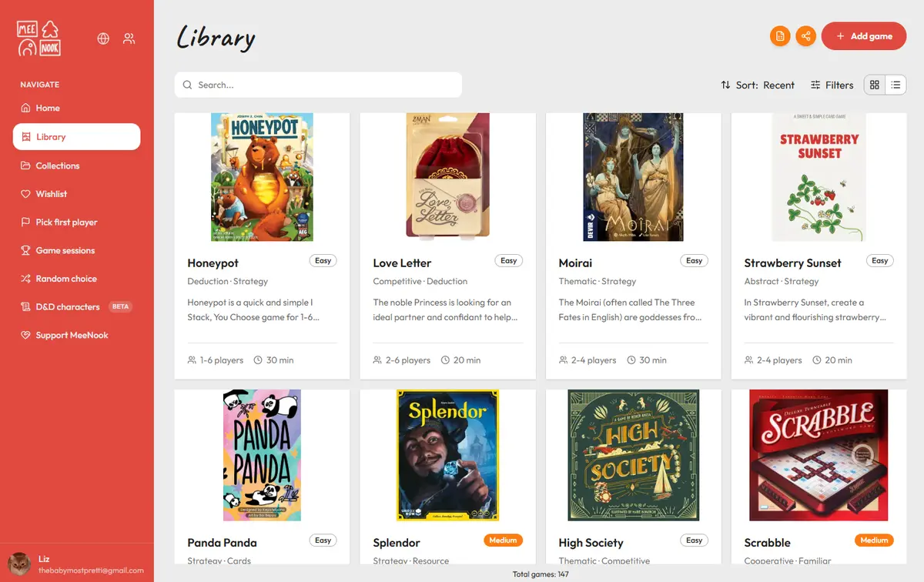Click the Easy badge on Honeypot
The width and height of the screenshot is (924, 582).
point(323,261)
